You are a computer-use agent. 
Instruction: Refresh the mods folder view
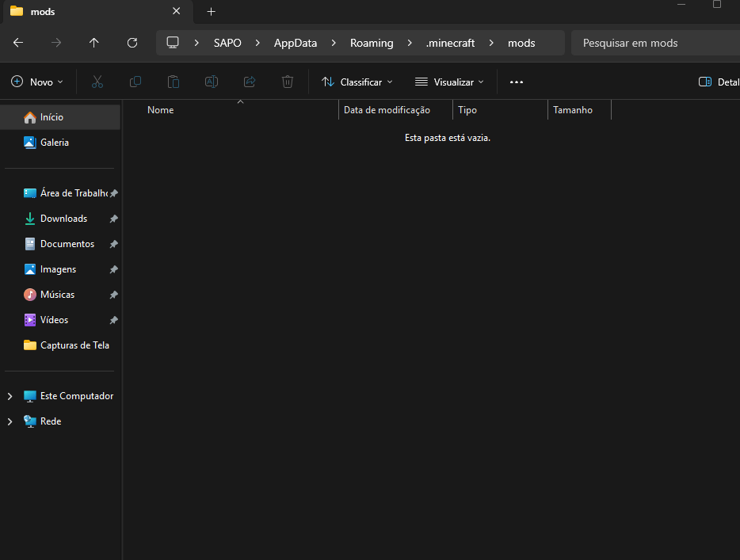[x=132, y=43]
